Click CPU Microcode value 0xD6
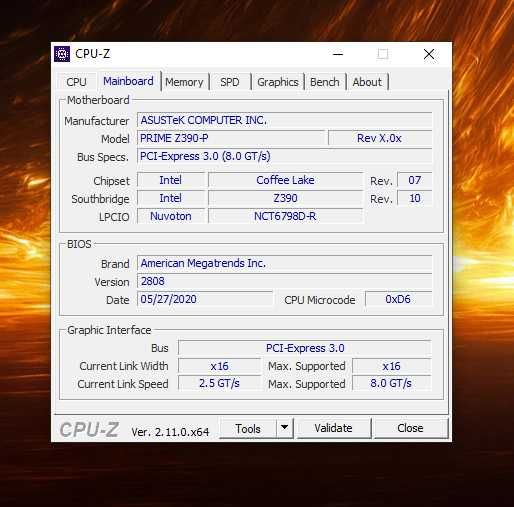 398,299
